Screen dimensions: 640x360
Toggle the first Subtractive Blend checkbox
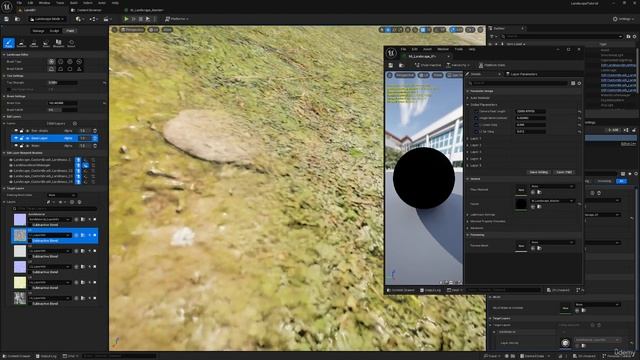(x=30, y=225)
